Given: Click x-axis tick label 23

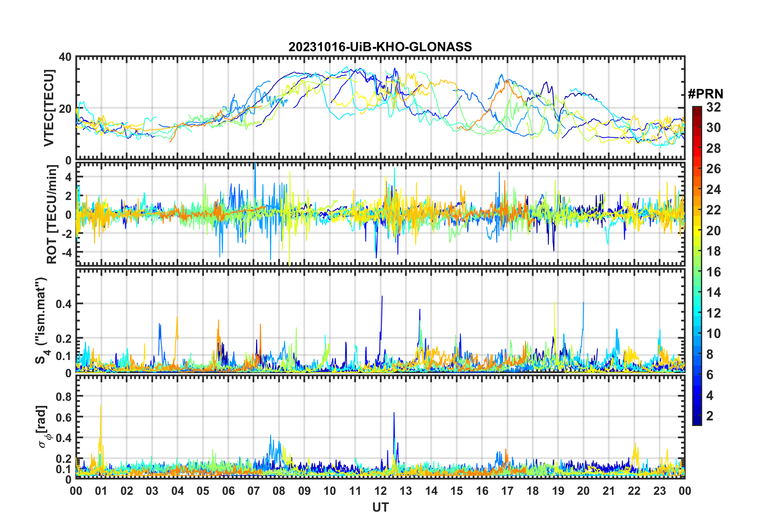Looking at the screenshot, I should [x=659, y=491].
